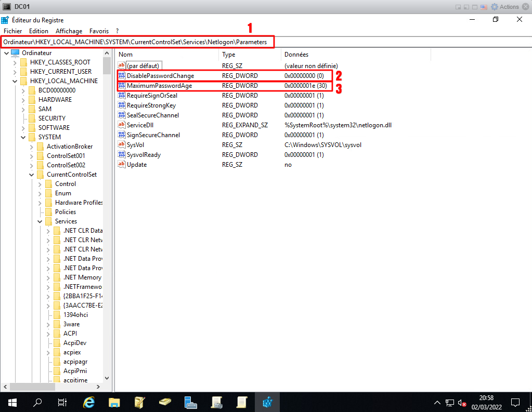Expand the HKEY_CLASSES_ROOT key
The width and height of the screenshot is (532, 412).
pos(16,62)
